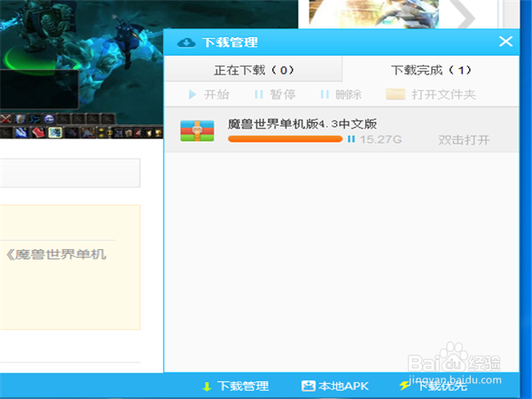Click the small pause icon beside 15.27G

(351, 139)
